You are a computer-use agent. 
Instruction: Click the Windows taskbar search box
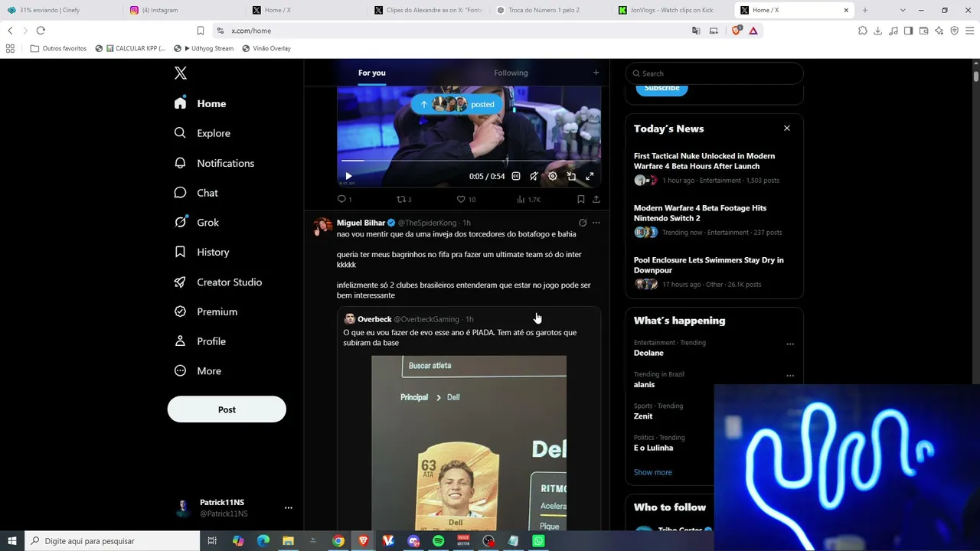coord(113,541)
